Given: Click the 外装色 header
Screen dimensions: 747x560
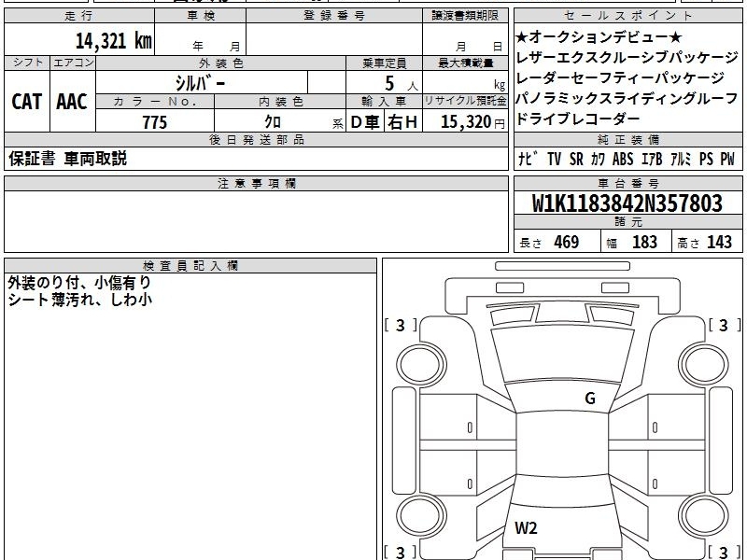Looking at the screenshot, I should [220, 63].
